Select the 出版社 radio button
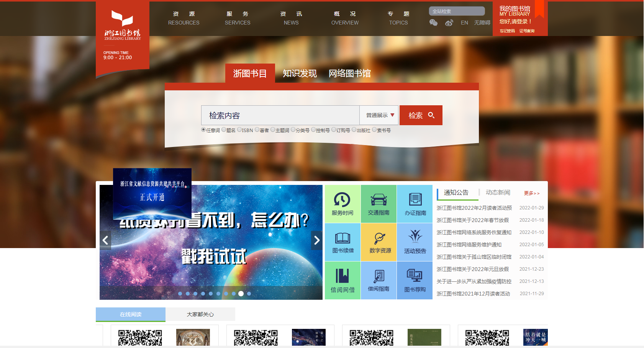 (354, 130)
